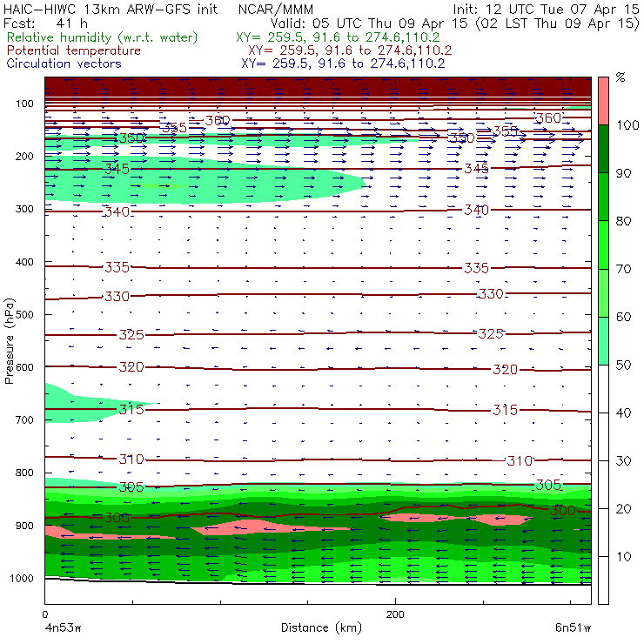Click the '800' pressure axis label
Image resolution: width=644 pixels, height=644 pixels.
click(x=24, y=473)
